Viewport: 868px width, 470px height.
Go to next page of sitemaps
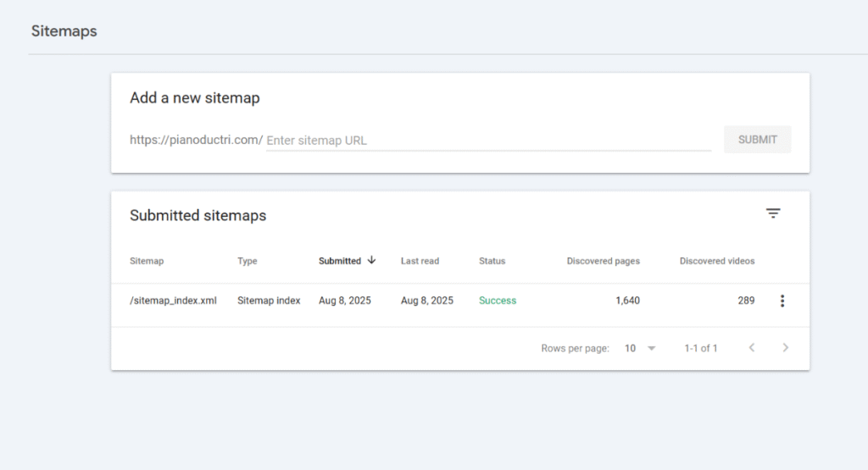[x=785, y=348]
